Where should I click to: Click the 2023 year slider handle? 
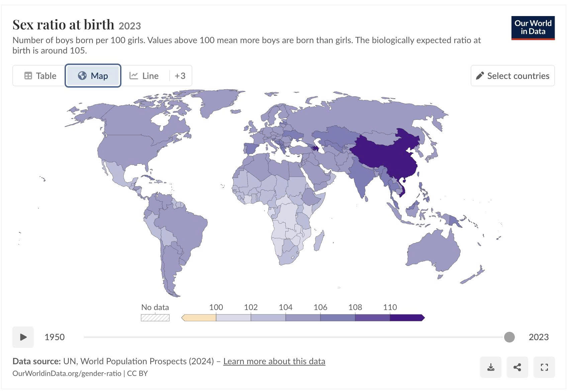pos(509,337)
